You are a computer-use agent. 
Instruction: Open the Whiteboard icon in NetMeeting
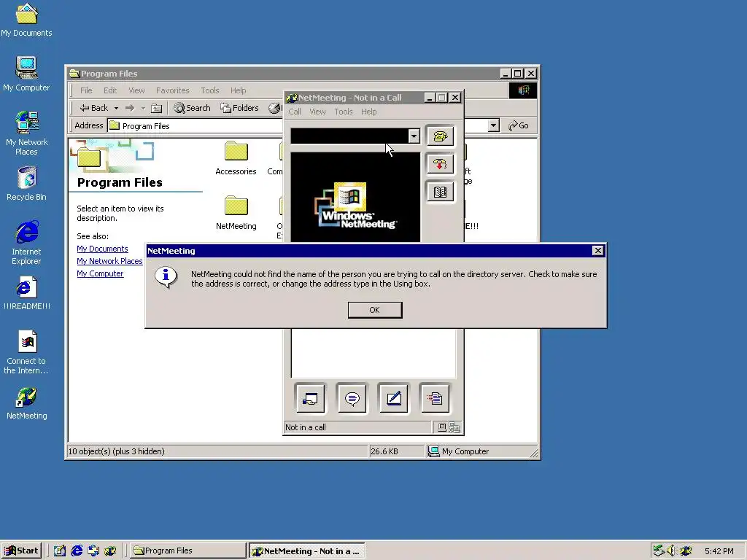pos(393,399)
